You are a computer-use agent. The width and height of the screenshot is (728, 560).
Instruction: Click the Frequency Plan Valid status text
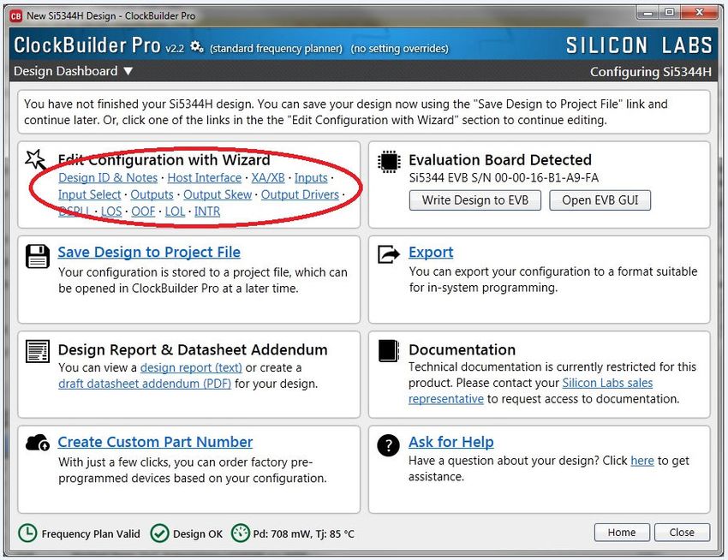pos(91,534)
